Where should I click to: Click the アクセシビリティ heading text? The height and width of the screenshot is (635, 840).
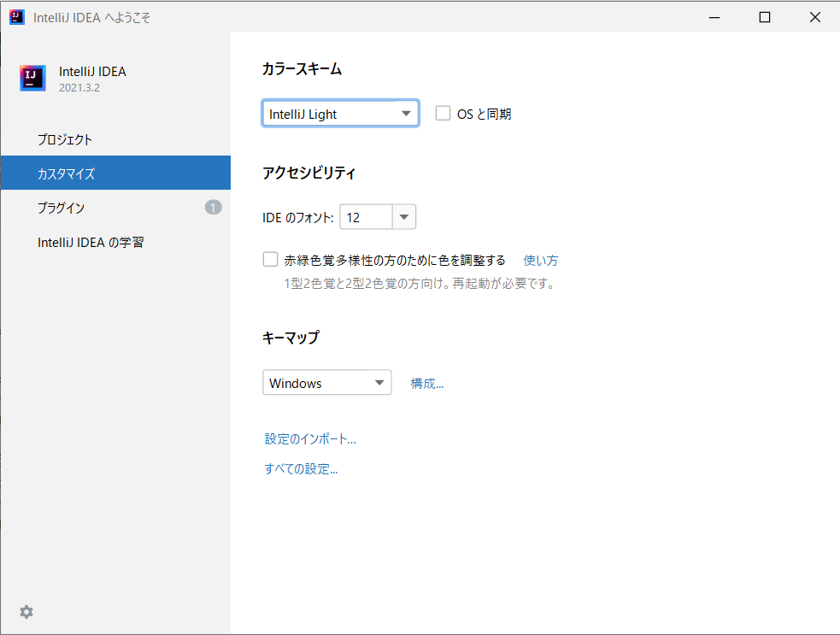[308, 173]
